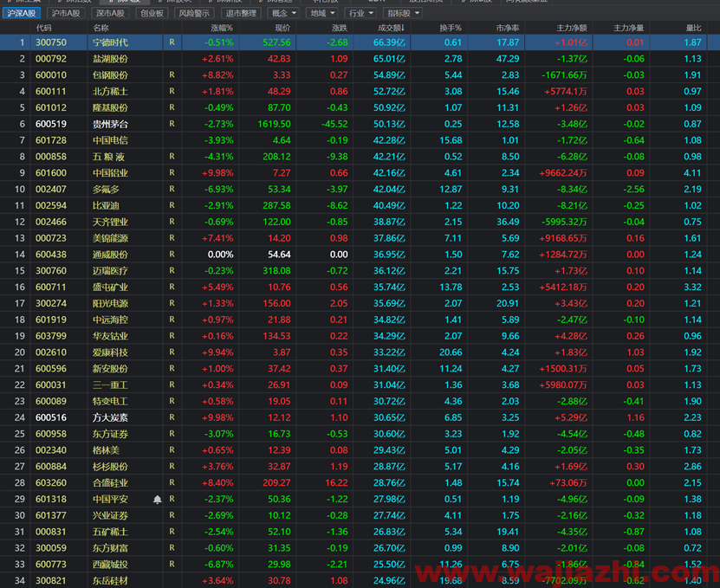Select stock 东方财富

click(110, 547)
